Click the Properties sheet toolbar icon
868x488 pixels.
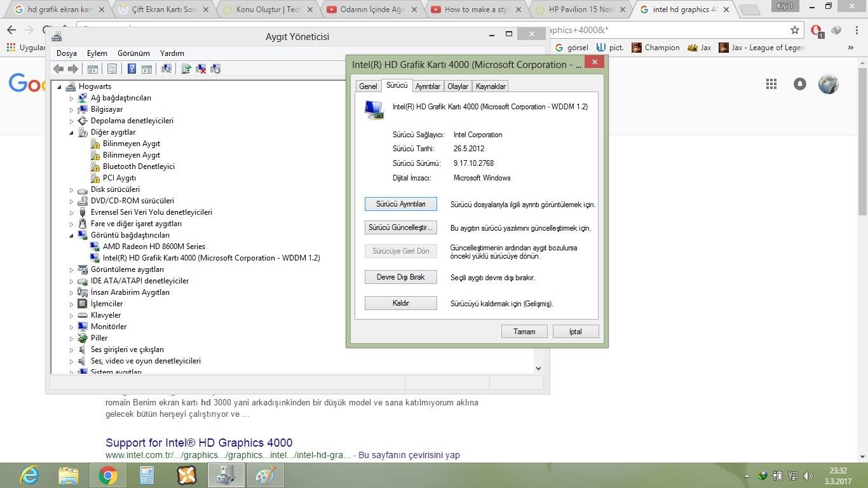coord(112,69)
